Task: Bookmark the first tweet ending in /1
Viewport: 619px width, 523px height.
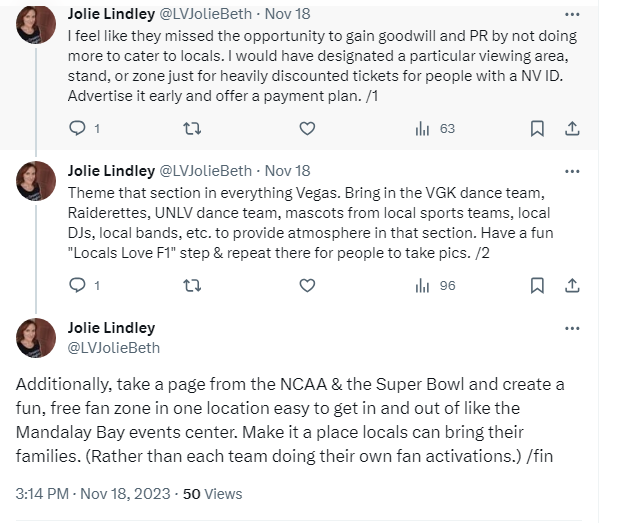Action: (x=537, y=128)
